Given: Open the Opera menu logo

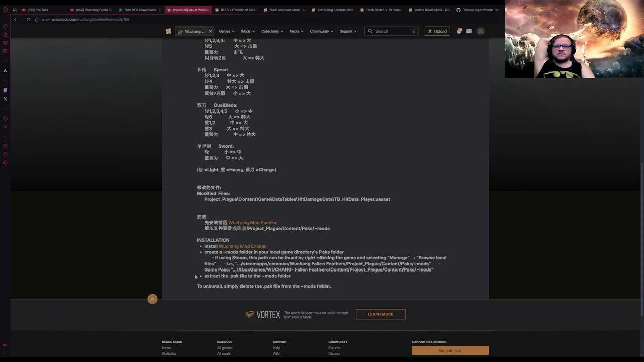Looking at the screenshot, I should 5,10.
